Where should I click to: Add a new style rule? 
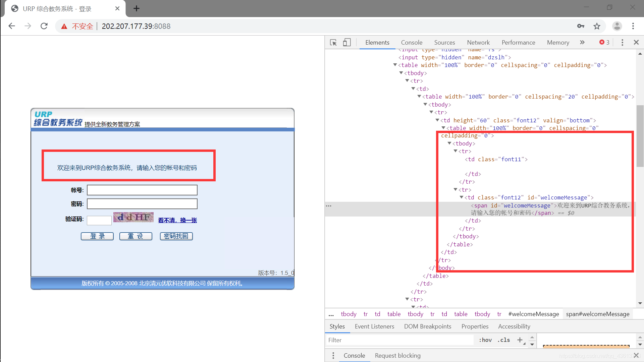tap(520, 340)
